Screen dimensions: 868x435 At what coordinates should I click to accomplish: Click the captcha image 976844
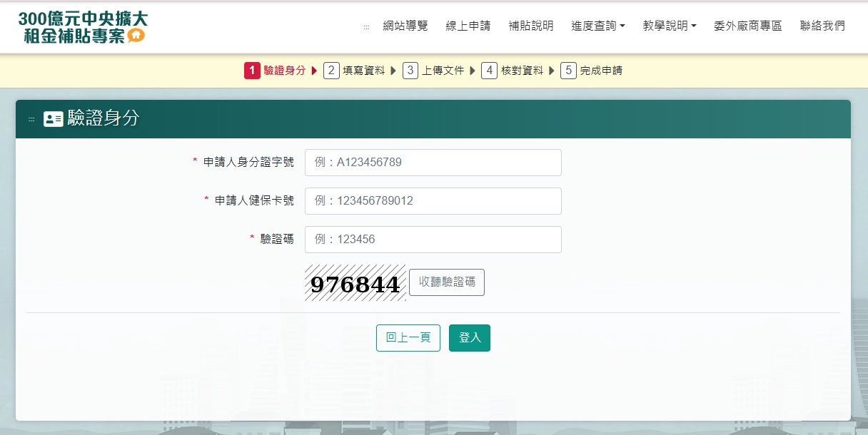click(x=355, y=283)
